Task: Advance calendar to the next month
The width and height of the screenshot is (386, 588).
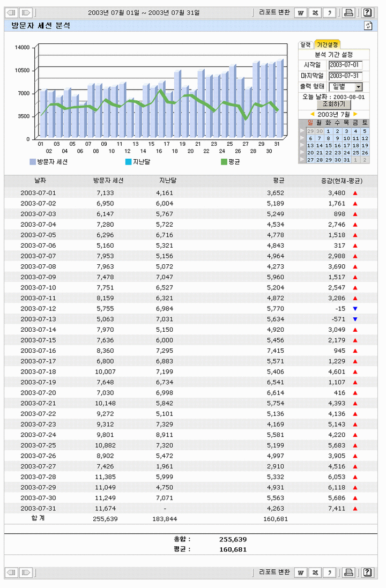Action: pos(355,114)
